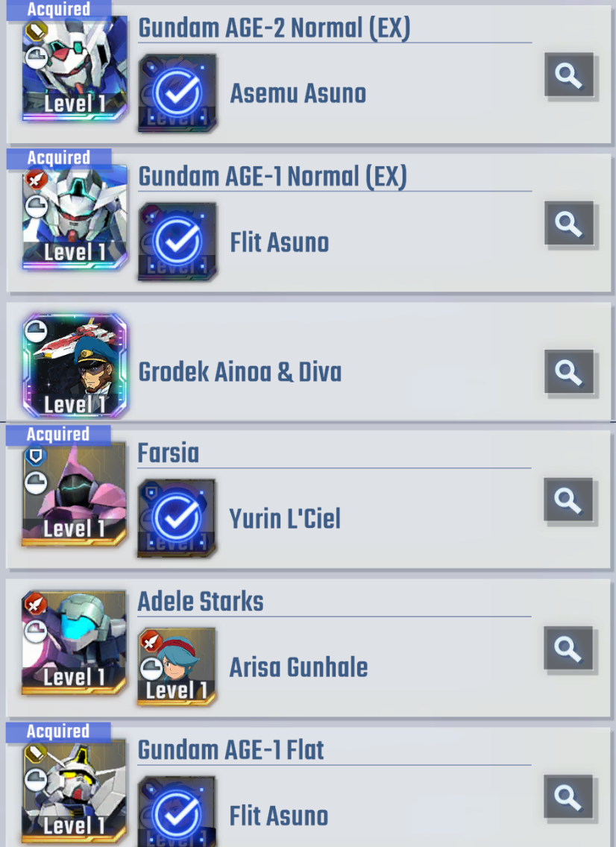Toggle Yurin L'Ciel pilot checkmark
This screenshot has height=847, width=616.
[x=177, y=518]
